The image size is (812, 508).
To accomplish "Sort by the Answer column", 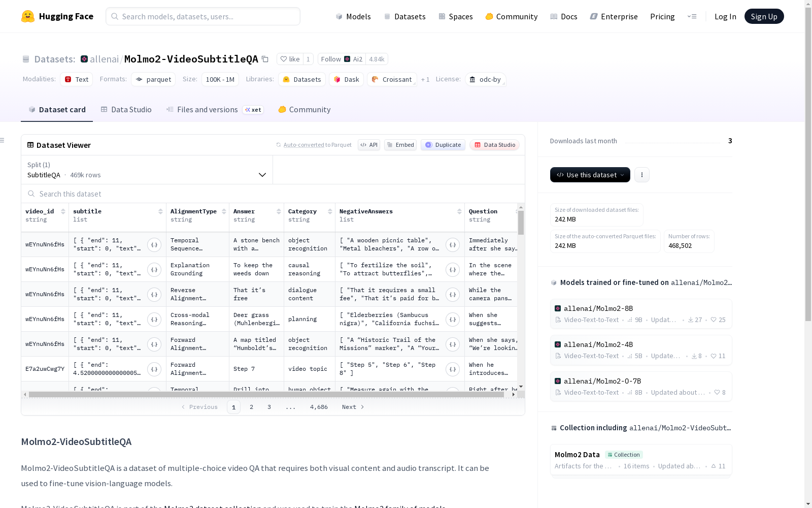I will (279, 211).
